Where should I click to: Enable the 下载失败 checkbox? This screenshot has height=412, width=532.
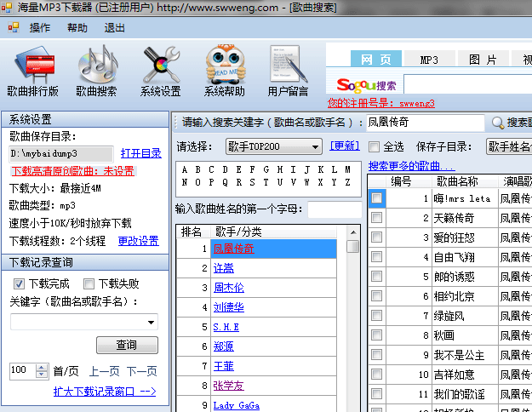point(89,283)
